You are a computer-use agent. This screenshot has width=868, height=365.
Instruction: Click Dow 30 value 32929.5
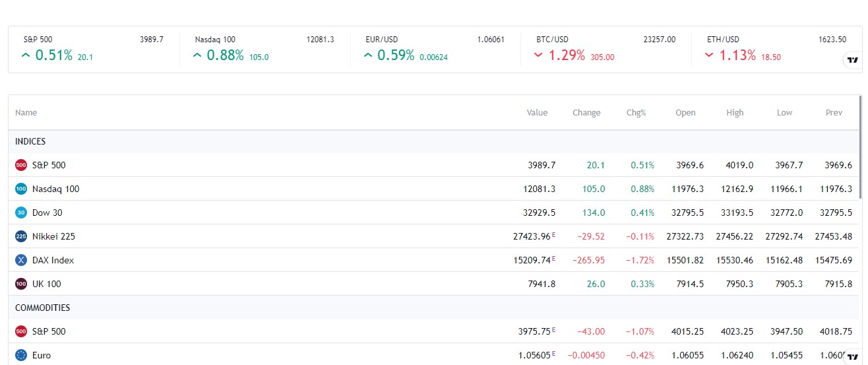click(539, 213)
